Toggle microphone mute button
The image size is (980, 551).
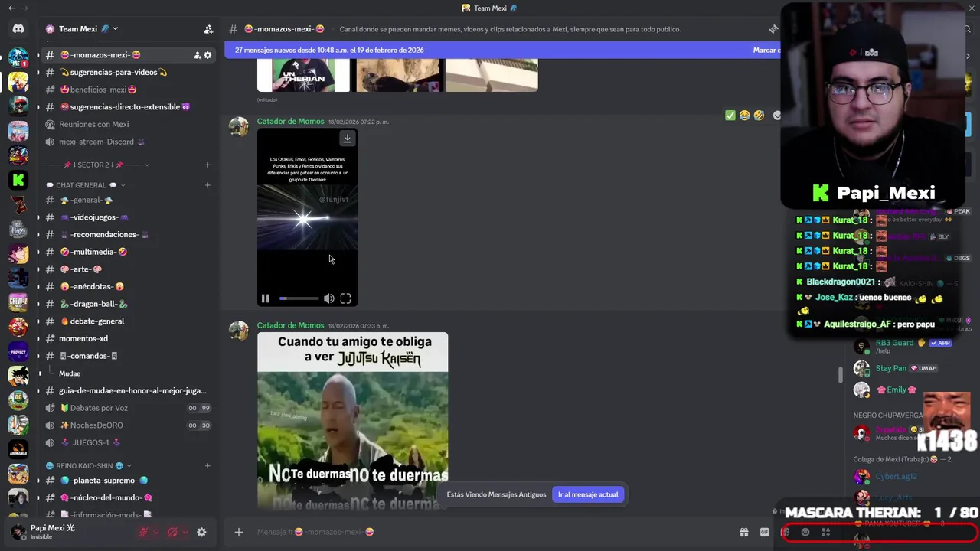[143, 532]
